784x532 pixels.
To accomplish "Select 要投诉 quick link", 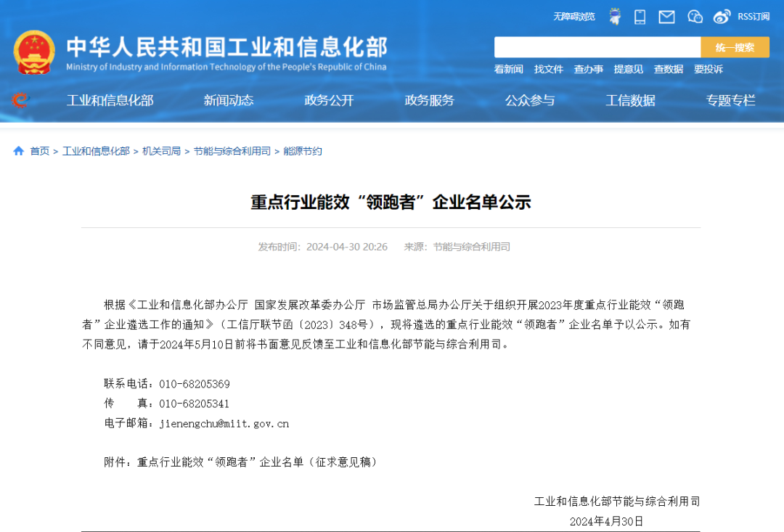I will coord(709,70).
